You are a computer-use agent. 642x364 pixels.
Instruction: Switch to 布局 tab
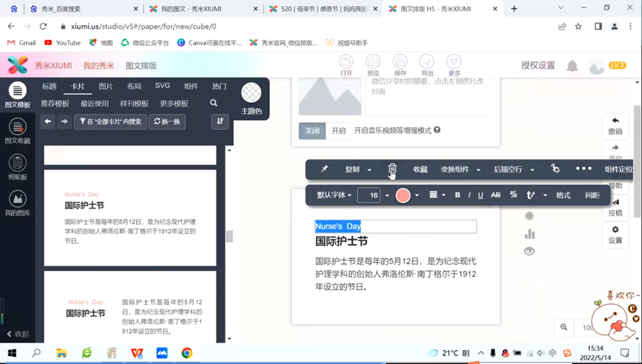click(134, 87)
